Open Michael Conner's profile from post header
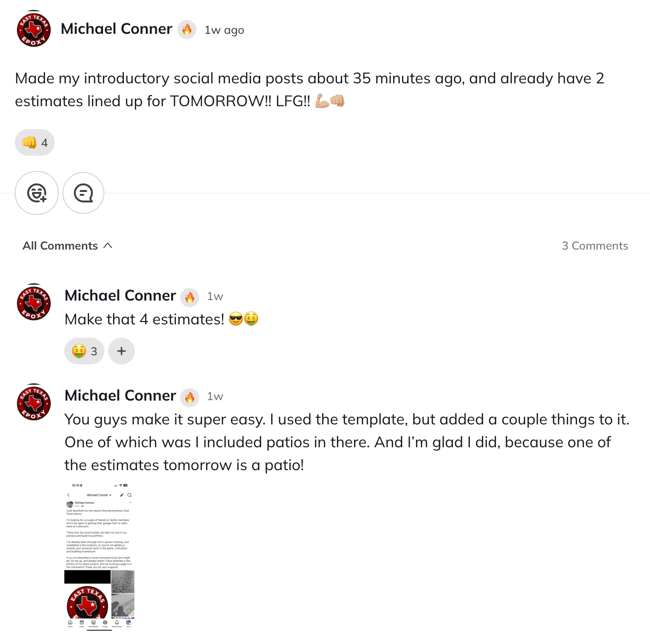The width and height of the screenshot is (650, 644). point(117,29)
